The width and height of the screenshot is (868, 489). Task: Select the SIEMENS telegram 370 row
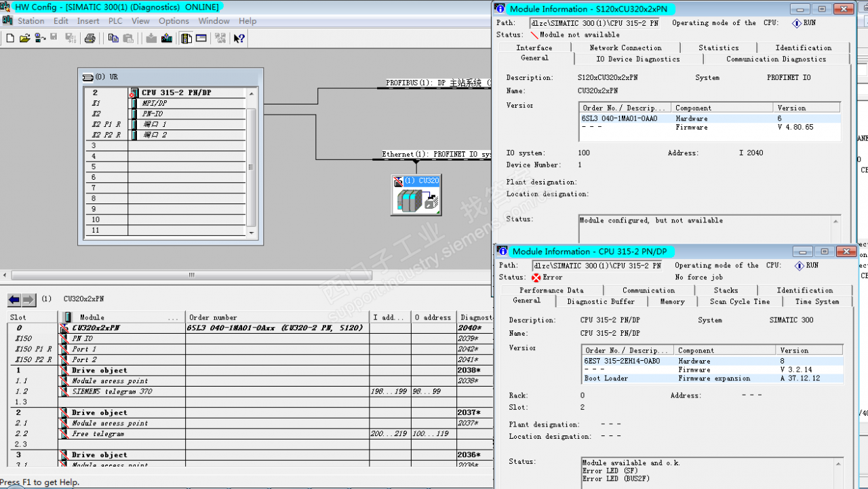tap(250, 392)
